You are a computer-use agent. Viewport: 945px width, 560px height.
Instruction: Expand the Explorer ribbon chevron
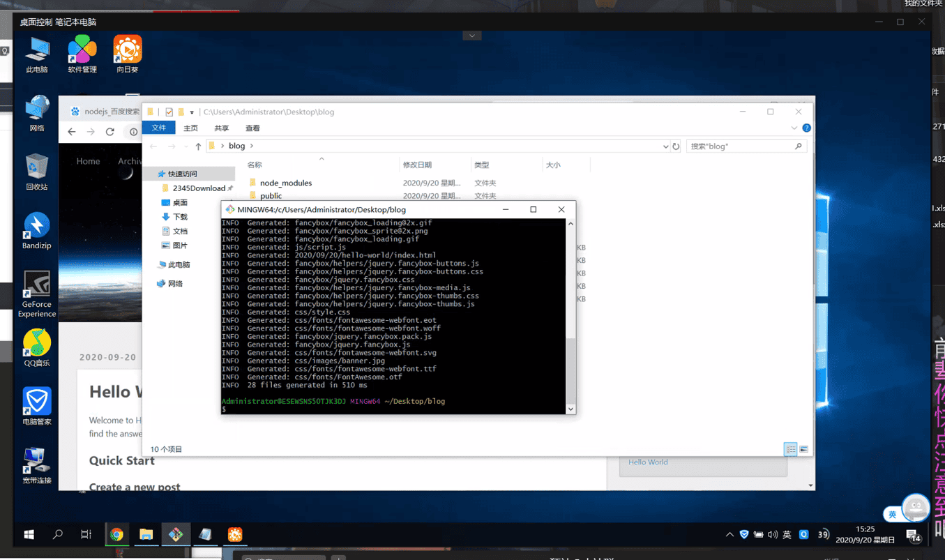tap(794, 128)
